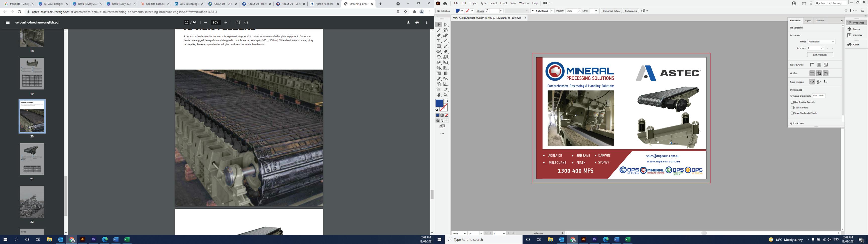Open the brush definition 5 pt. Round dropdown
This screenshot has height=244, width=868.
pyautogui.click(x=552, y=11)
